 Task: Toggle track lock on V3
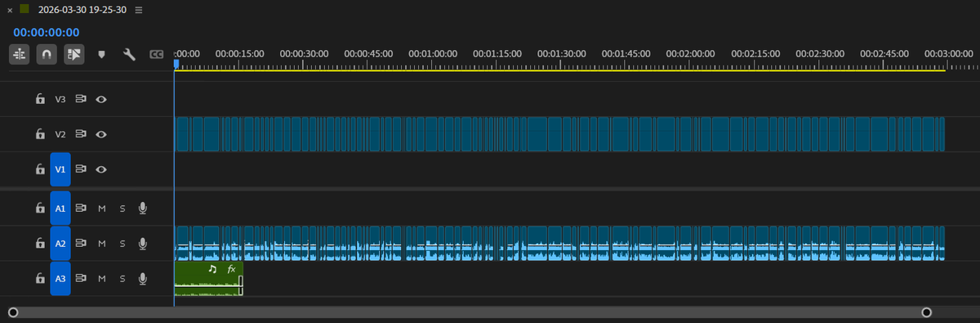[x=39, y=99]
